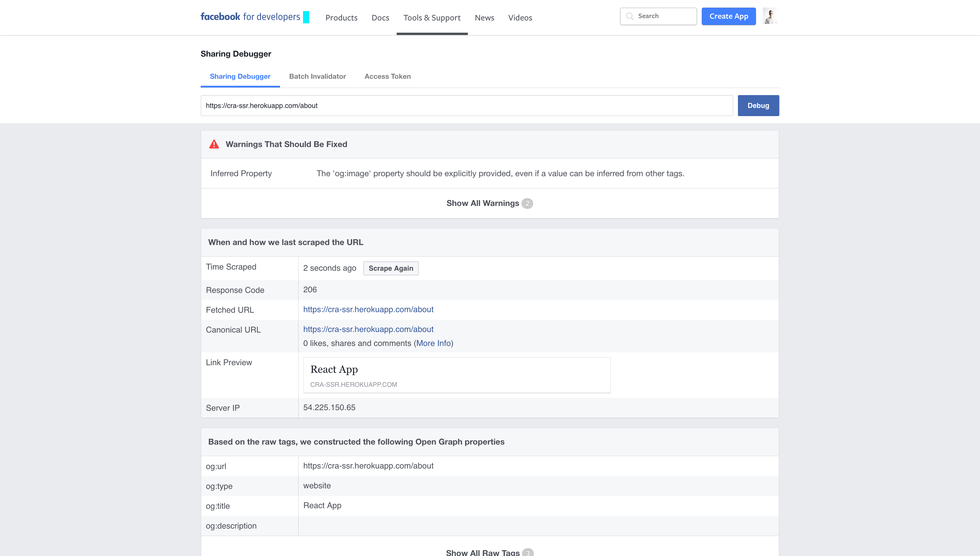Select the Tools & Support menu item
980x556 pixels.
[432, 18]
